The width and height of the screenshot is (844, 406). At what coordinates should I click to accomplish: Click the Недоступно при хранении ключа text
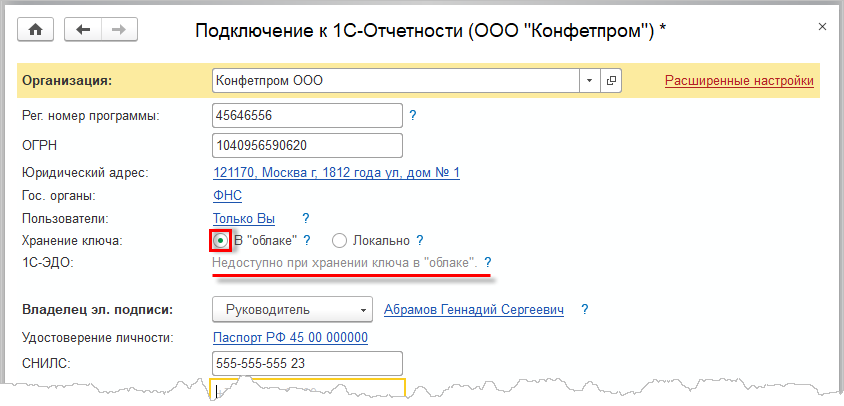[344, 263]
